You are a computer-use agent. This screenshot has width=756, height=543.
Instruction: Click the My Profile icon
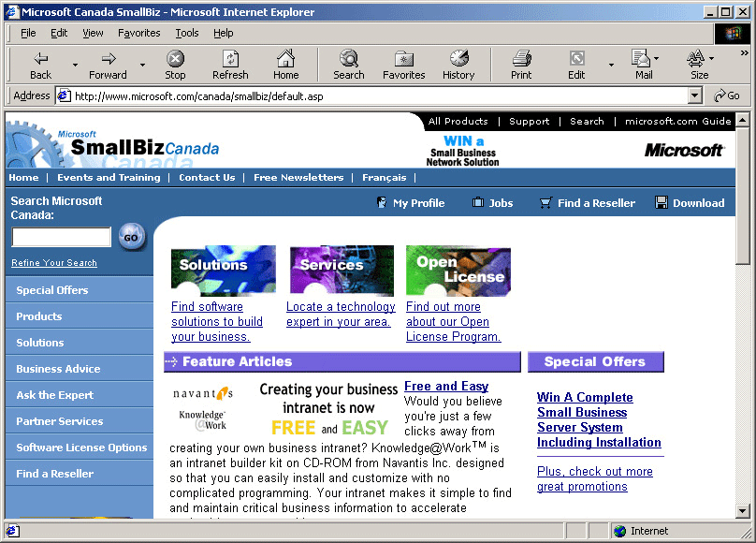pos(382,202)
